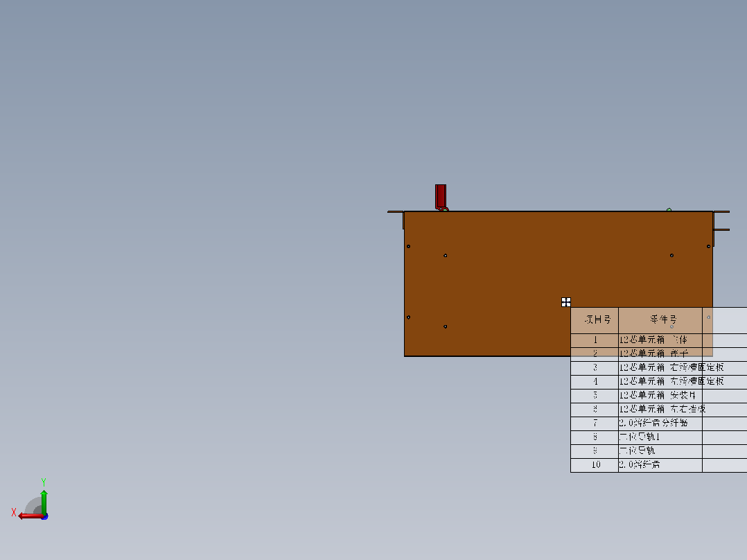Select BOM table row number 10

[x=658, y=464]
